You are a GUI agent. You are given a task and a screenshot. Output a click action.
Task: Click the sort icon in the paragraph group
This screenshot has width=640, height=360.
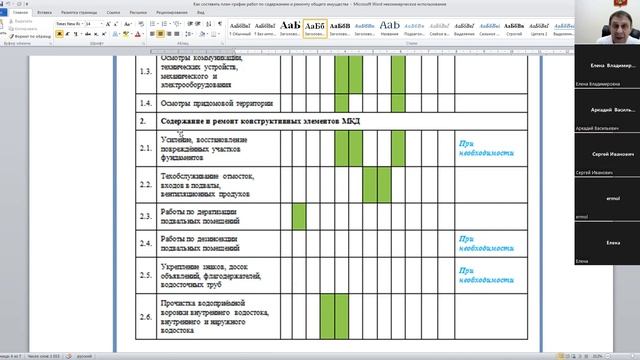click(209, 24)
